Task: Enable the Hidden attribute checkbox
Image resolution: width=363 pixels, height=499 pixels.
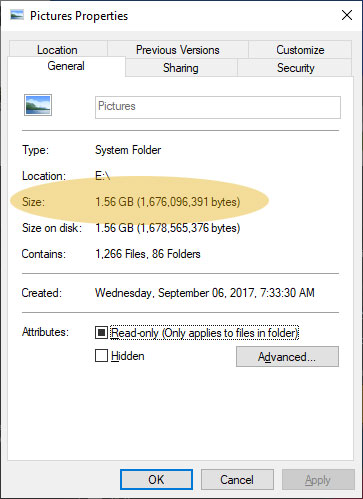Action: [101, 356]
